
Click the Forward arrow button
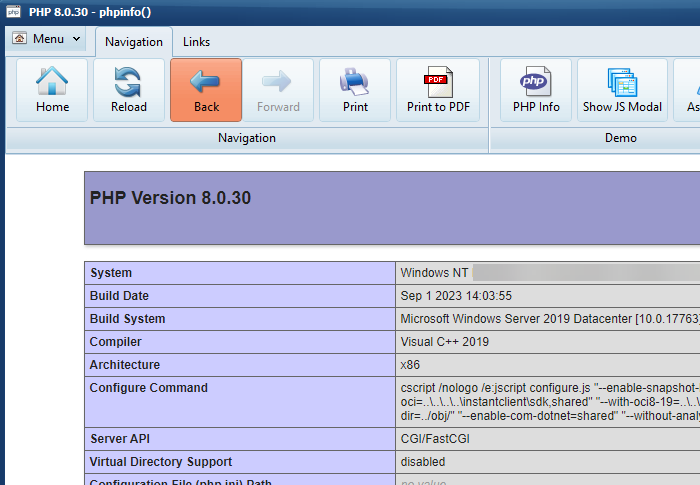point(278,90)
